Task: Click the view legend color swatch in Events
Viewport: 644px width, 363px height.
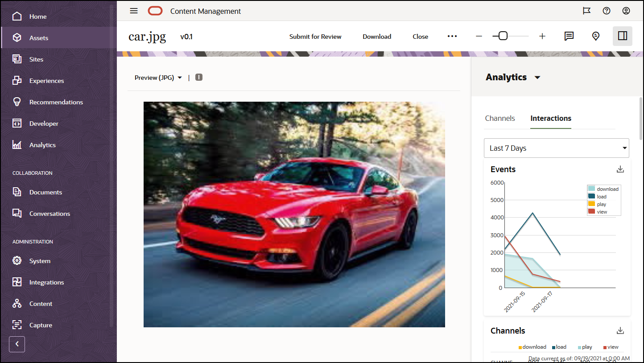Action: 591,211
